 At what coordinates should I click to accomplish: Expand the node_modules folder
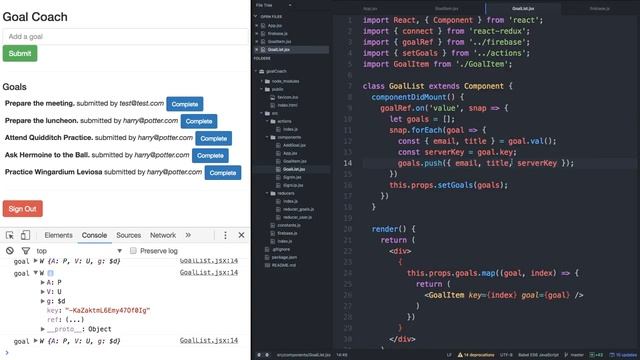(262, 81)
